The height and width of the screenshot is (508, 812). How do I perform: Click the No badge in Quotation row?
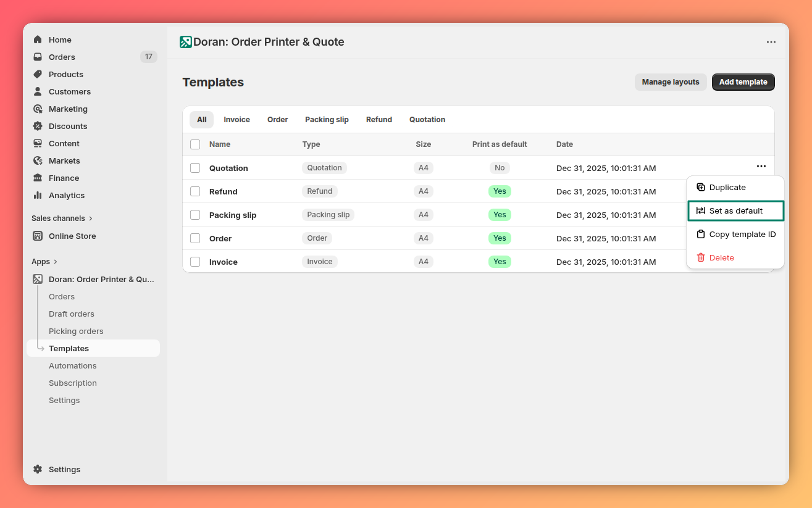tap(500, 168)
